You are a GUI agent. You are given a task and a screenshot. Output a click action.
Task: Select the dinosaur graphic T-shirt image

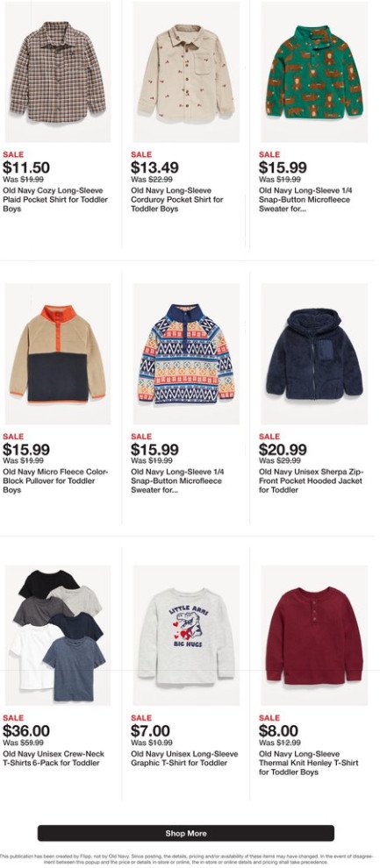click(x=186, y=635)
